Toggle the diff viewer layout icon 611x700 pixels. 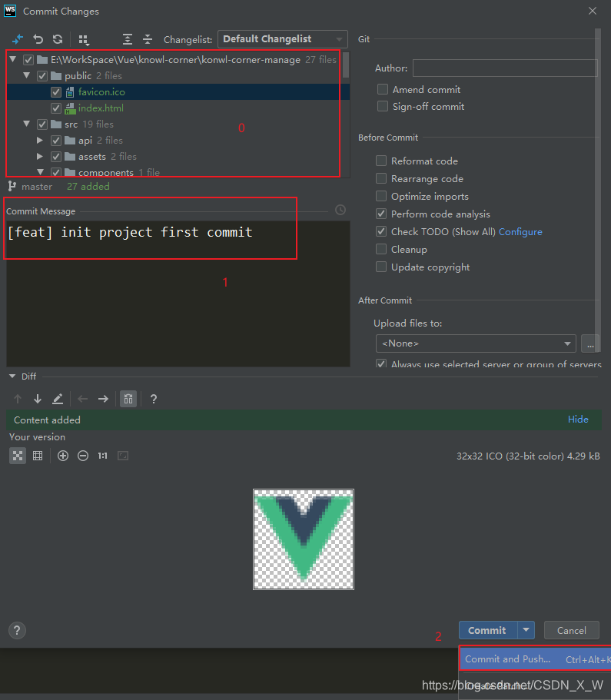[128, 399]
